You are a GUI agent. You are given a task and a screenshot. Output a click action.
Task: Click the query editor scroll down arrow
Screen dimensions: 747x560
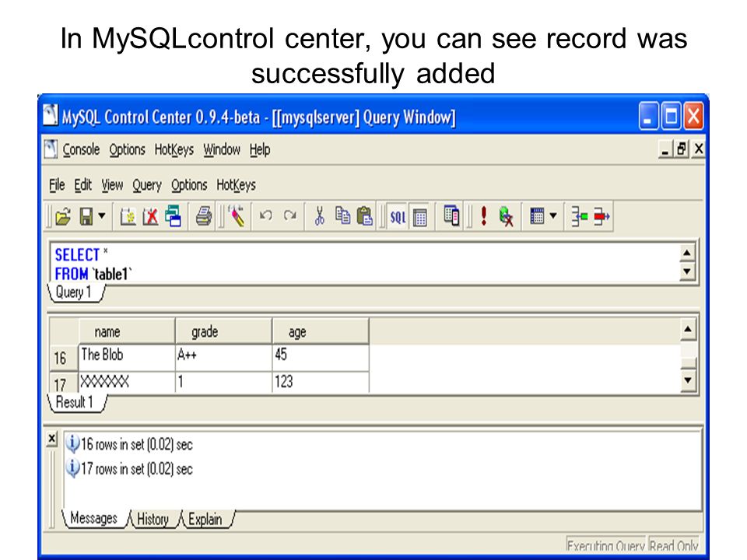686,271
